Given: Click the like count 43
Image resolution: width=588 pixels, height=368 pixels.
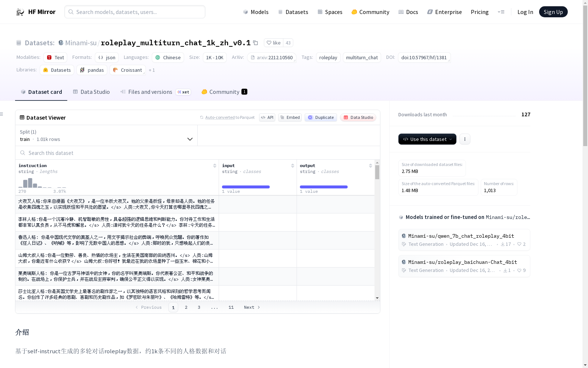Looking at the screenshot, I should click(288, 43).
